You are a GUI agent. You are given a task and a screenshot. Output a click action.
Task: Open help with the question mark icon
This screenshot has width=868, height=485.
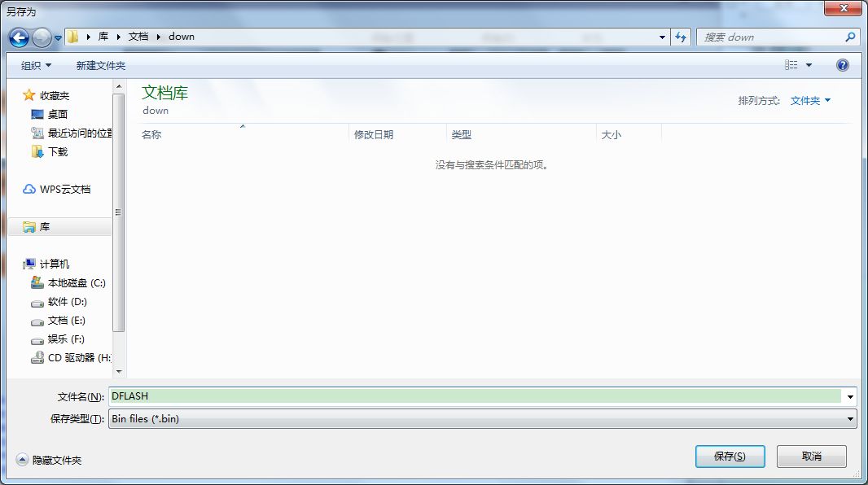point(843,65)
